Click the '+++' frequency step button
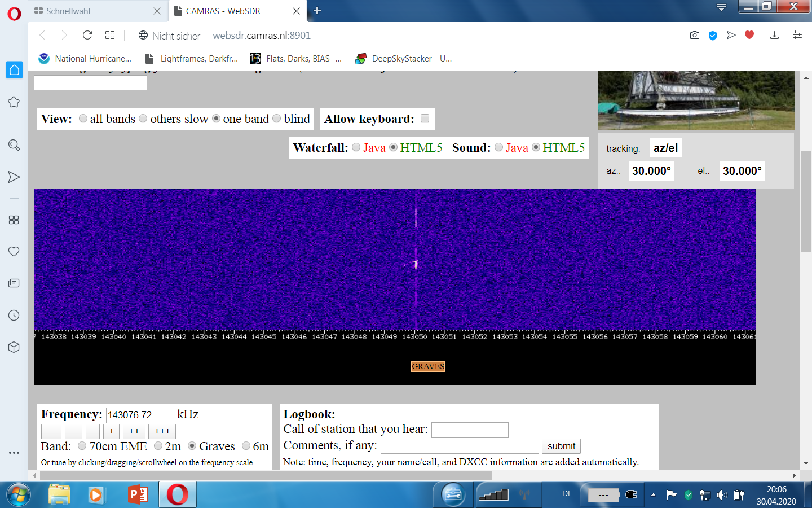The width and height of the screenshot is (812, 508). (162, 431)
